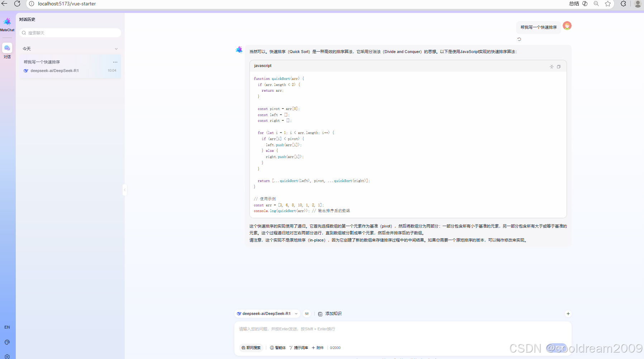The height and width of the screenshot is (359, 644).
Task: Focus the question input text area
Action: [403, 329]
